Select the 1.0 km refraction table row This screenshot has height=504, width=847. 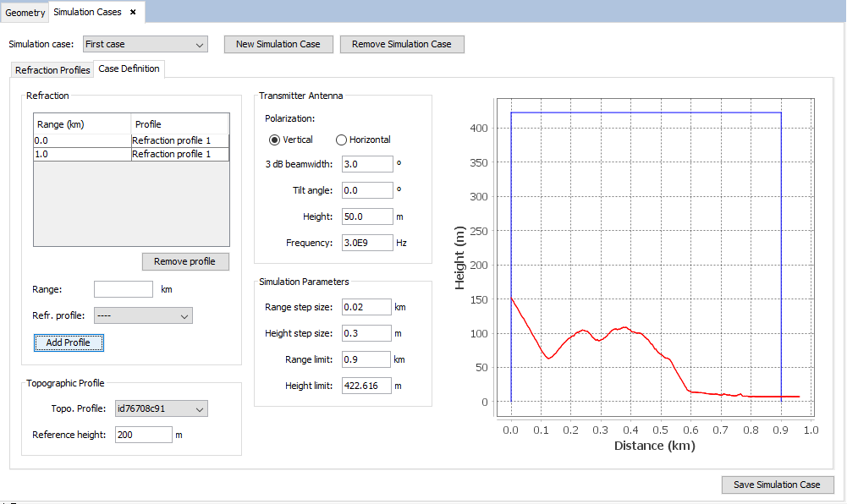point(131,154)
